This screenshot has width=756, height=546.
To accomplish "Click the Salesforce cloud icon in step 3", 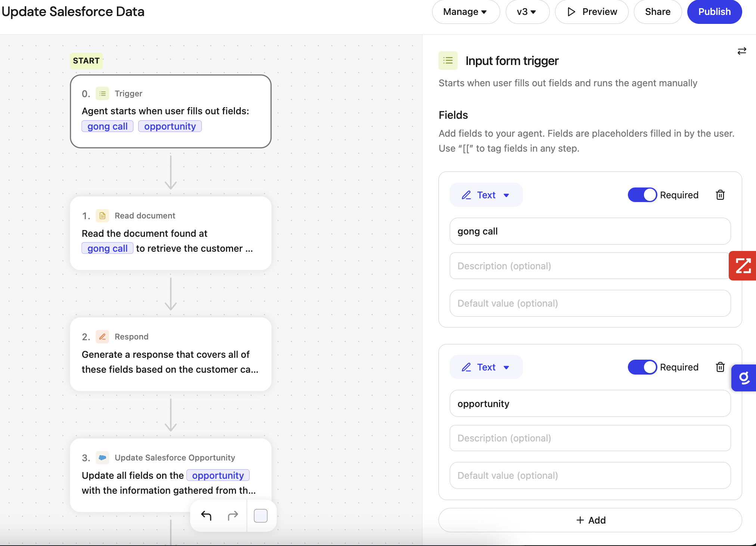I will coord(102,457).
